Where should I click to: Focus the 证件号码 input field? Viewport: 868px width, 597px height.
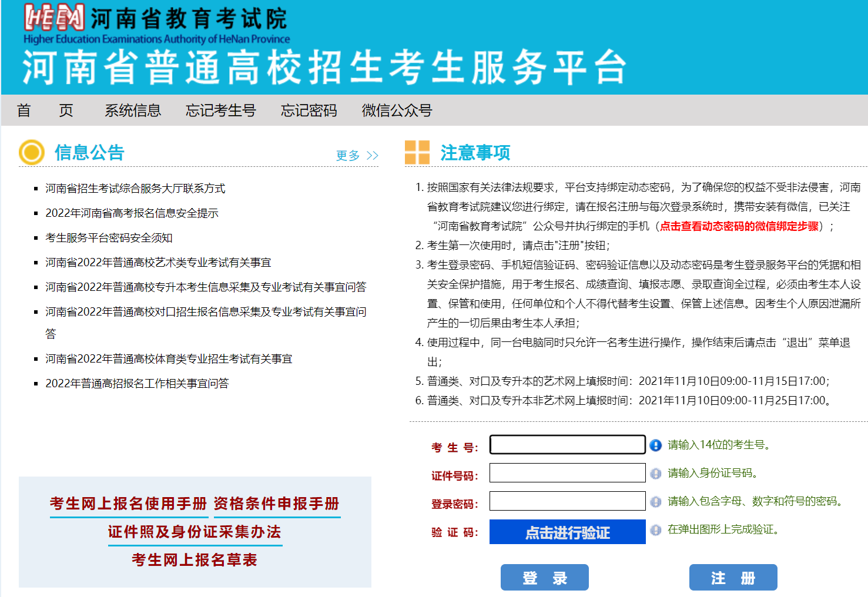point(568,473)
